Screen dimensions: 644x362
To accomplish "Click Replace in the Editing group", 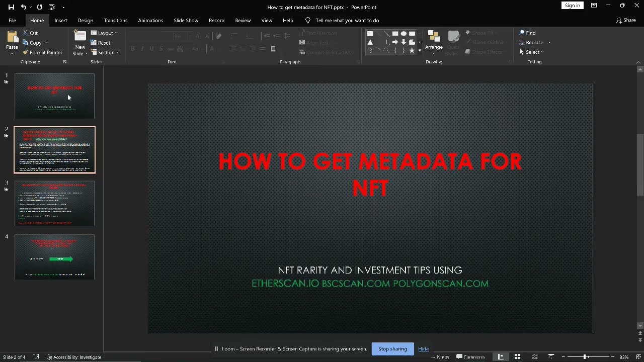I will tap(531, 42).
